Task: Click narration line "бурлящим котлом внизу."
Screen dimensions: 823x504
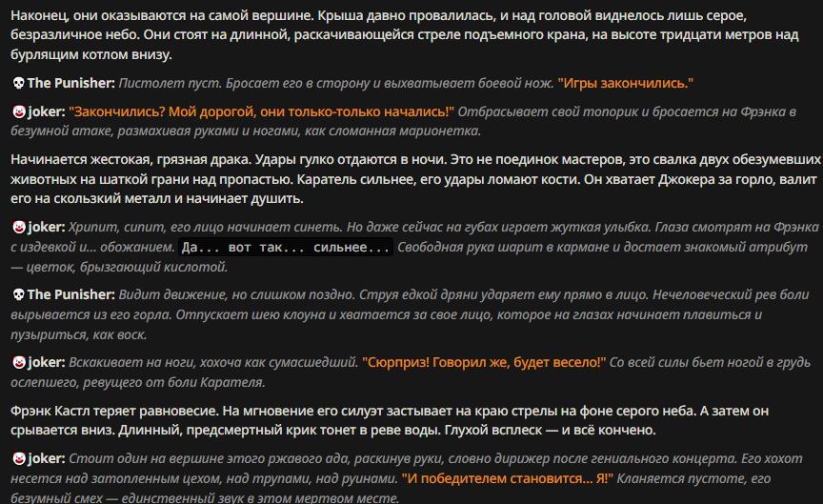Action: pos(91,54)
